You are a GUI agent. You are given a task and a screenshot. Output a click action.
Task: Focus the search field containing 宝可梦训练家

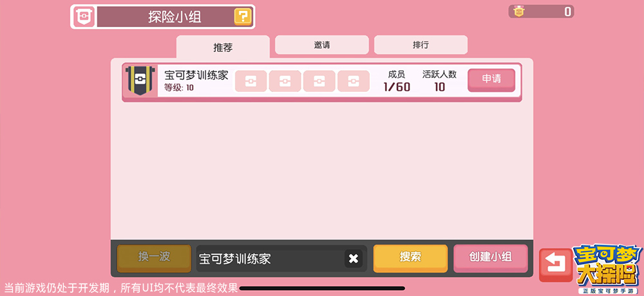point(281,259)
